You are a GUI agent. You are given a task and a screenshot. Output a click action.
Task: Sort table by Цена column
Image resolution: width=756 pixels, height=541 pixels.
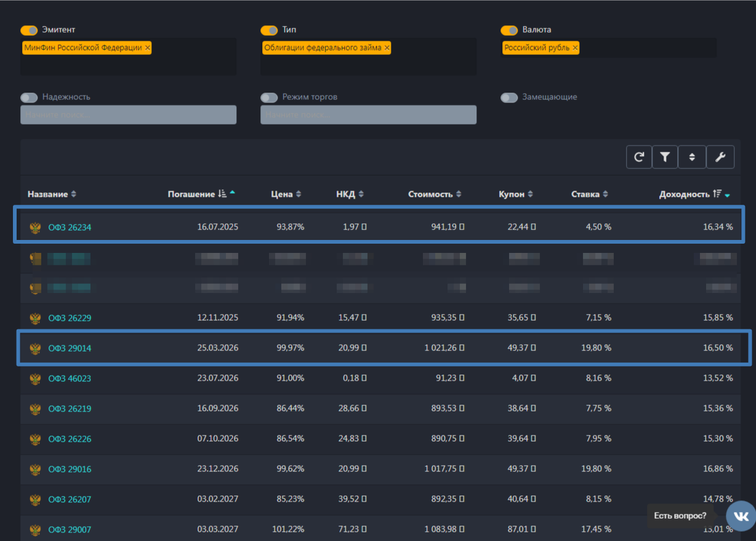coord(286,194)
